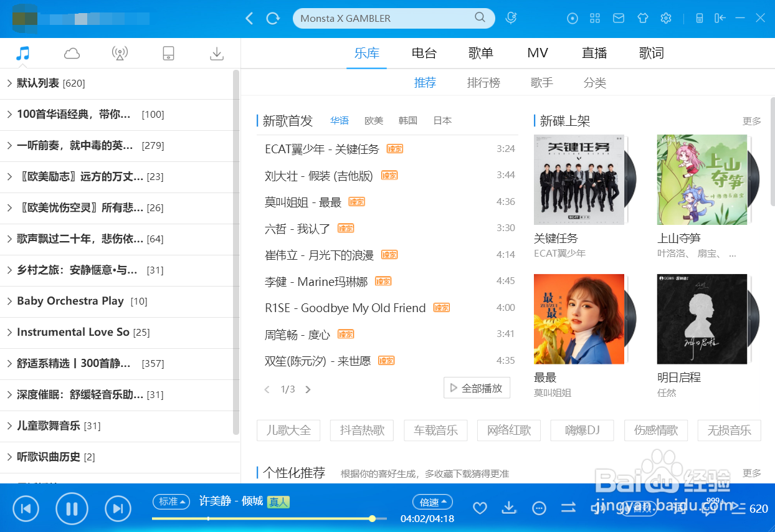Go back with the left arrow
Viewport: 775px width, 532px height.
coord(249,18)
